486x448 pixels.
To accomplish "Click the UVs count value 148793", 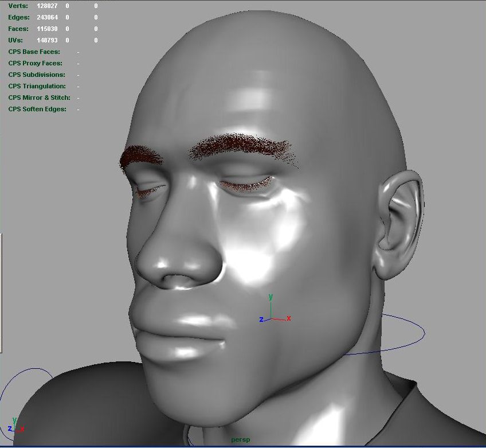I will click(x=47, y=40).
